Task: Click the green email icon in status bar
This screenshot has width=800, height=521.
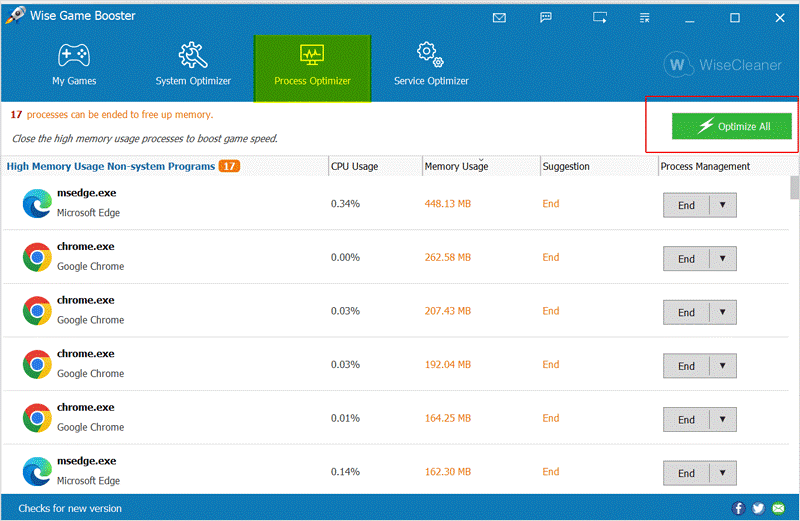Action: [x=779, y=508]
